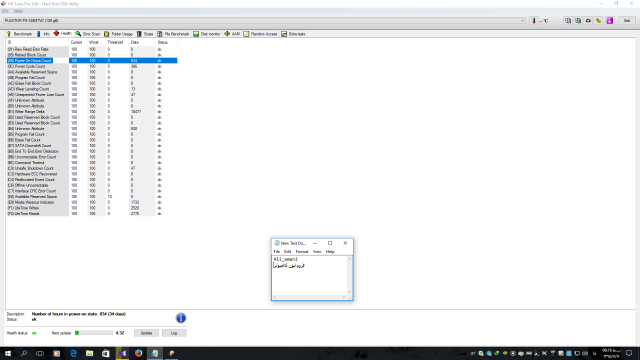Launch Firefox from the taskbar
This screenshot has height=360, width=640.
point(138,353)
